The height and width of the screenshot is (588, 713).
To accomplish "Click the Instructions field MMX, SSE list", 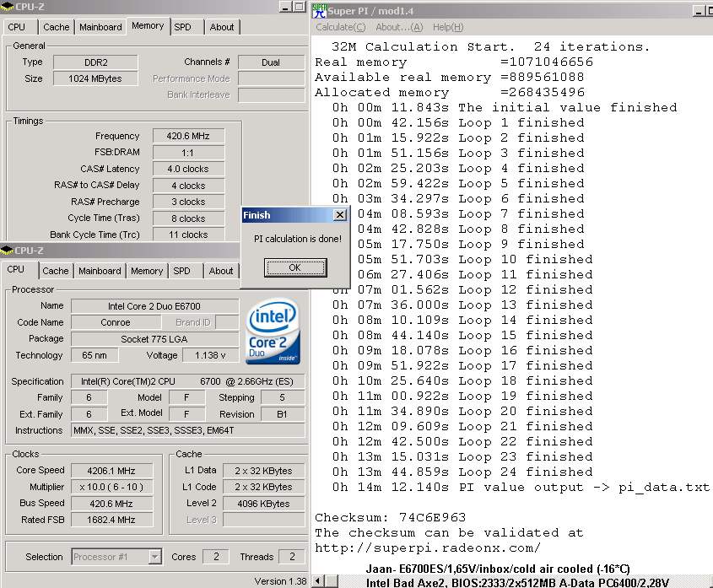I will 188,430.
